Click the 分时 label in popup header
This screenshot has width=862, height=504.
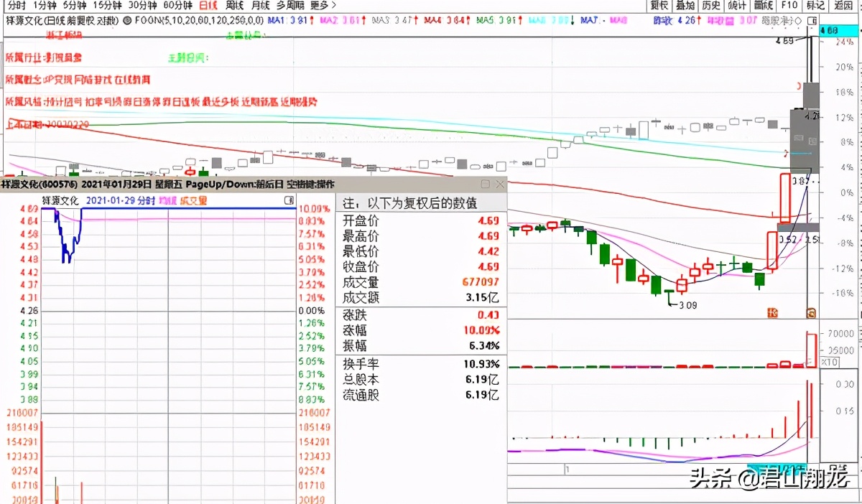[x=146, y=201]
